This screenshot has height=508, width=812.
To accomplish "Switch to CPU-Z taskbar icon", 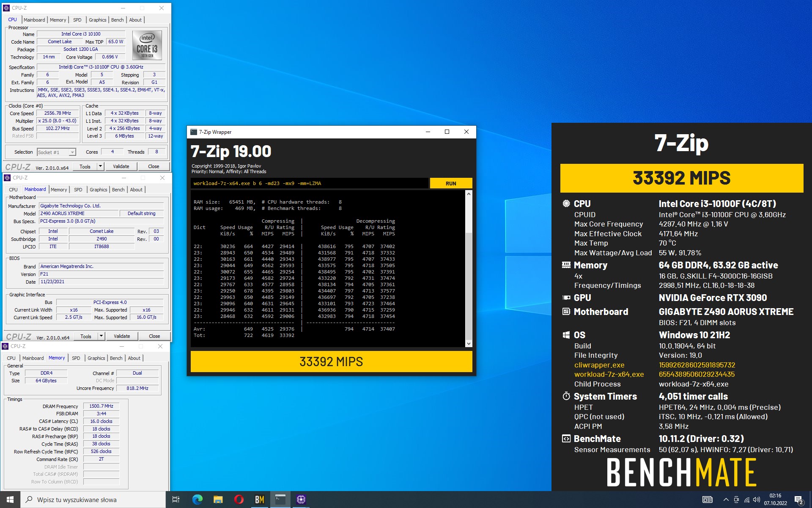I will pyautogui.click(x=301, y=500).
